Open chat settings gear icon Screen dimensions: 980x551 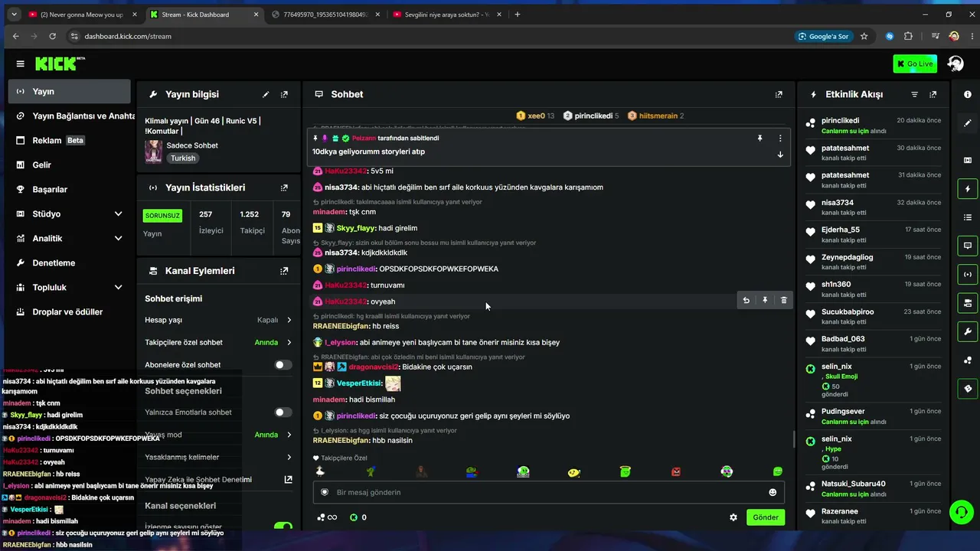tap(733, 517)
